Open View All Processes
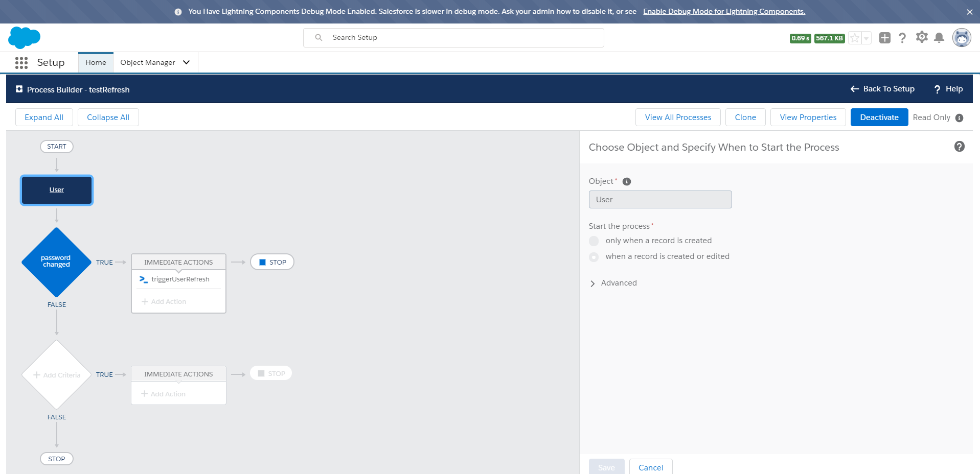The width and height of the screenshot is (980, 474). coord(678,117)
